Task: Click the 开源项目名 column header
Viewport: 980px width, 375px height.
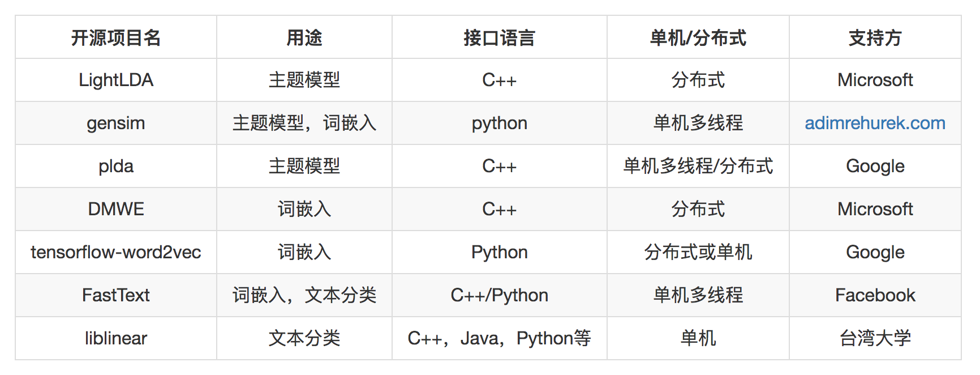Action: [116, 38]
